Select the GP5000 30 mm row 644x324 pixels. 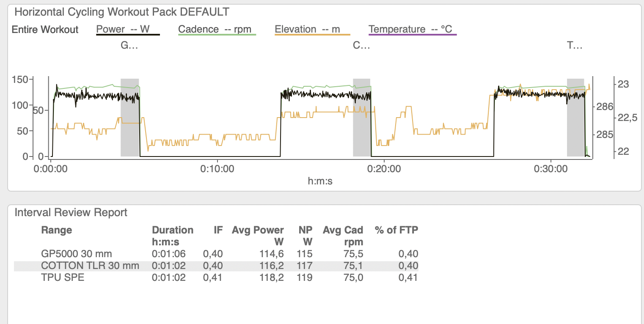click(x=216, y=254)
